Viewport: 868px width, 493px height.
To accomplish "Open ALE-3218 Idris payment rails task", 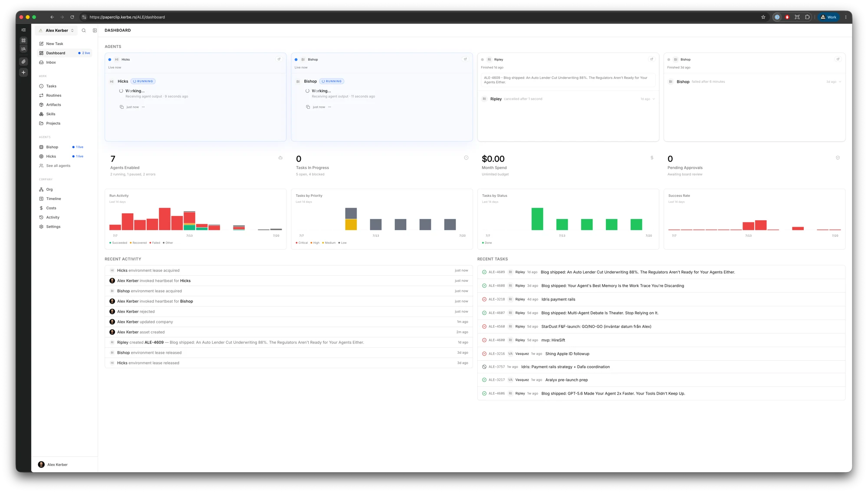I will [x=661, y=299].
